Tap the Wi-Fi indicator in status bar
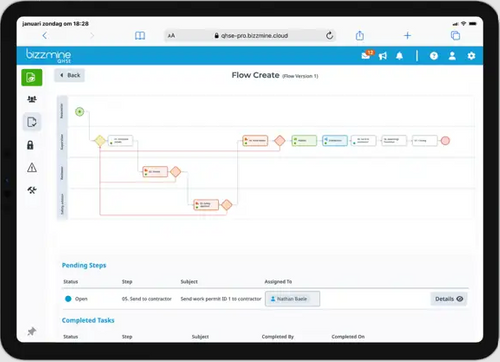The width and height of the screenshot is (500, 362). pyautogui.click(x=463, y=24)
